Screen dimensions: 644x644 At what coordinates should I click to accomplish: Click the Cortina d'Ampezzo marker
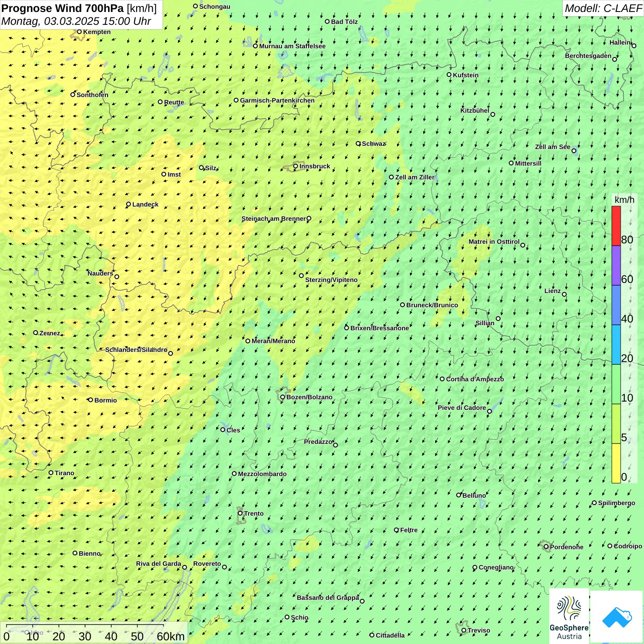(x=443, y=379)
